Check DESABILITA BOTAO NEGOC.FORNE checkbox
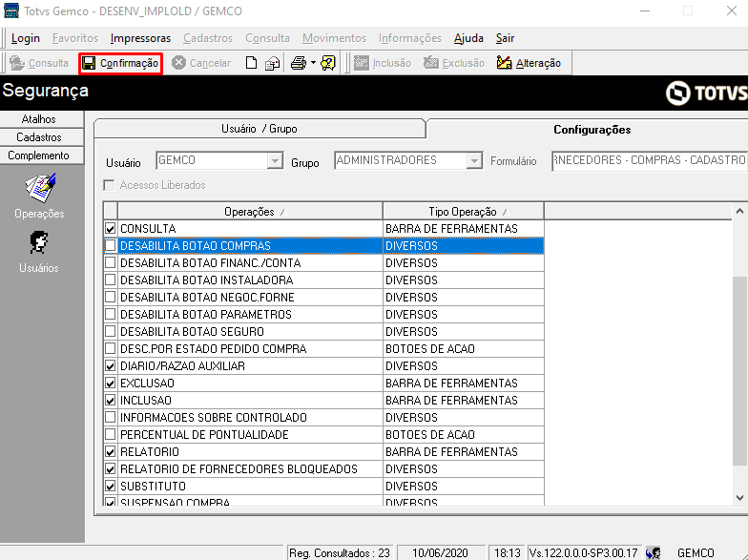This screenshot has width=748, height=560. pyautogui.click(x=111, y=298)
